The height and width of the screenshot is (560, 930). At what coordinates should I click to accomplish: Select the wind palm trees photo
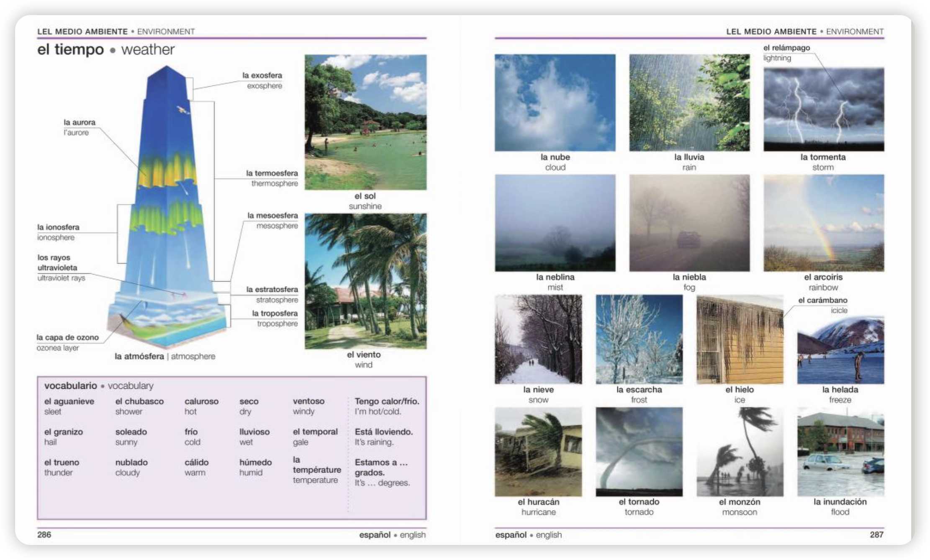365,281
